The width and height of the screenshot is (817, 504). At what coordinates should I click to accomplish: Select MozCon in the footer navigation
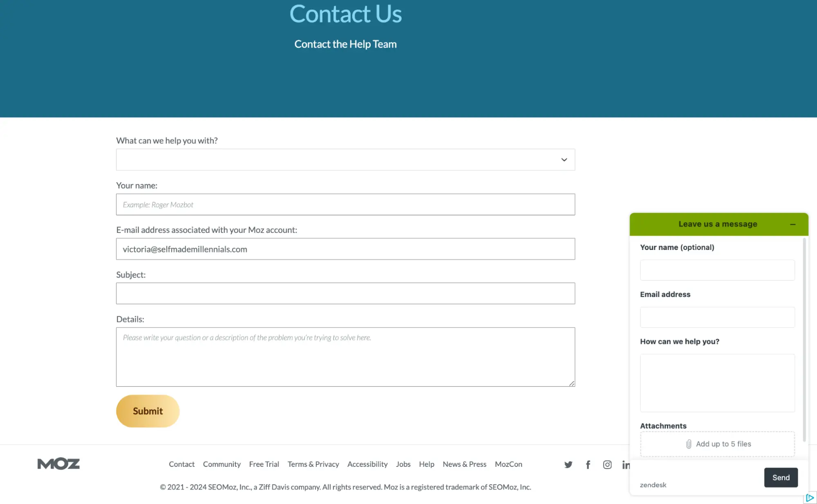(x=508, y=464)
